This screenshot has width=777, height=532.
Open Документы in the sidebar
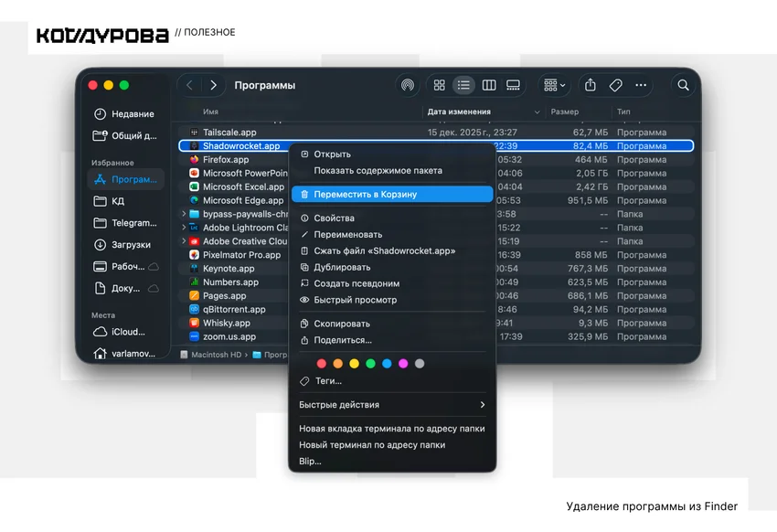coord(124,288)
